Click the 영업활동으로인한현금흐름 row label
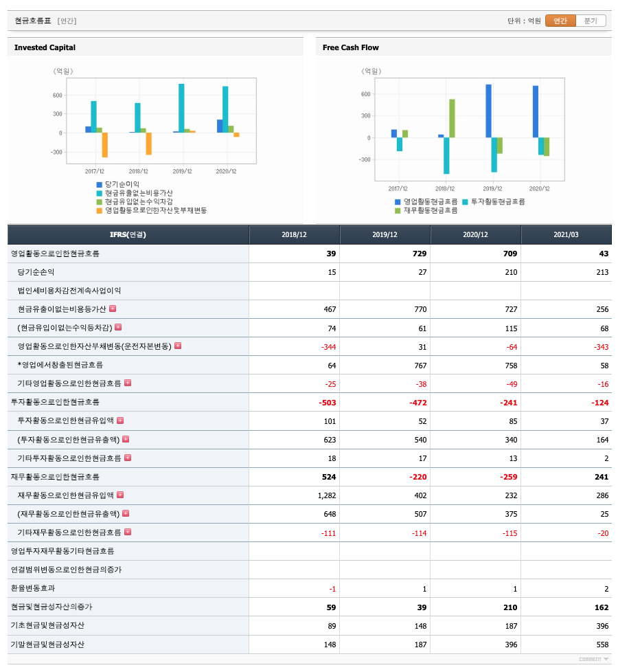Image resolution: width=618 pixels, height=672 pixels. point(55,254)
